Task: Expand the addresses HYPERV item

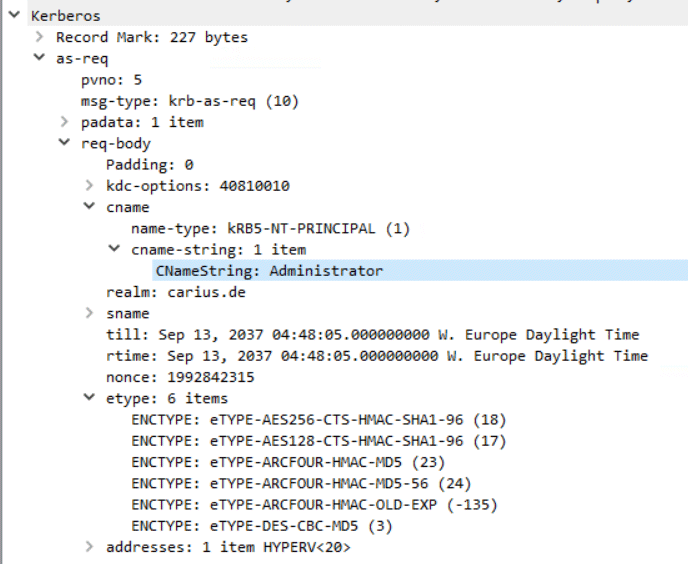Action: (90, 546)
